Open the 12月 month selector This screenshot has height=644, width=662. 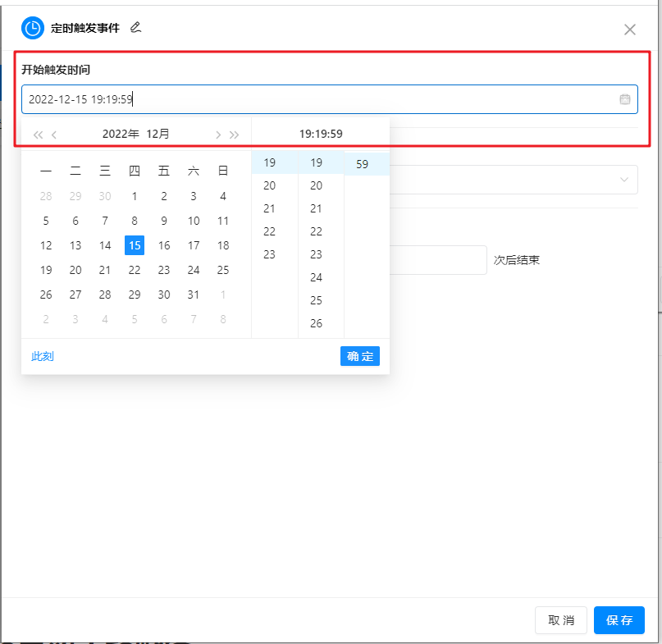(x=158, y=134)
